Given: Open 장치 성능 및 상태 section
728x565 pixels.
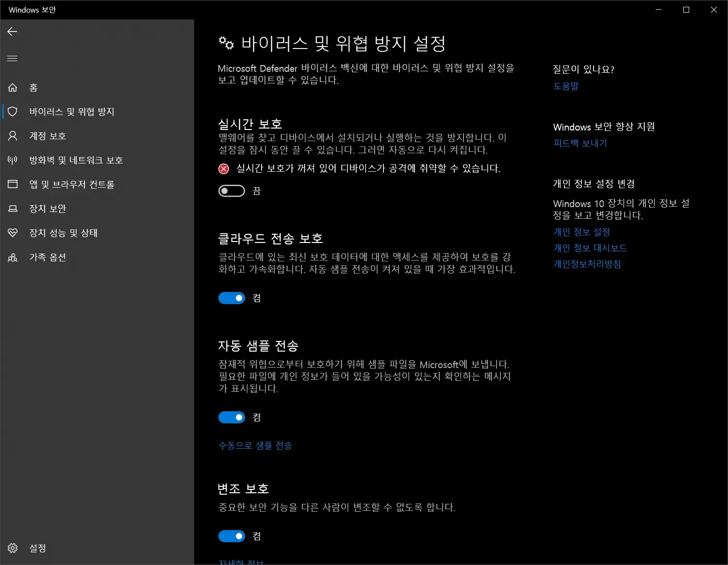Looking at the screenshot, I should coord(97,233).
